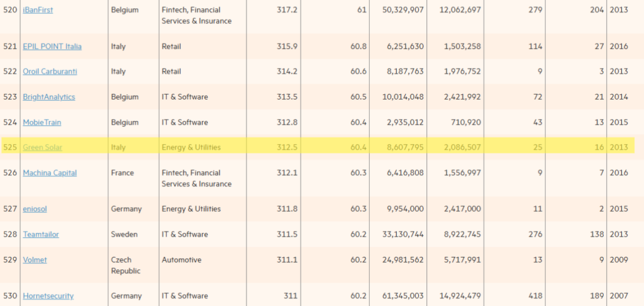Click Automotive sector cell
The width and height of the screenshot is (644, 306).
[182, 260]
